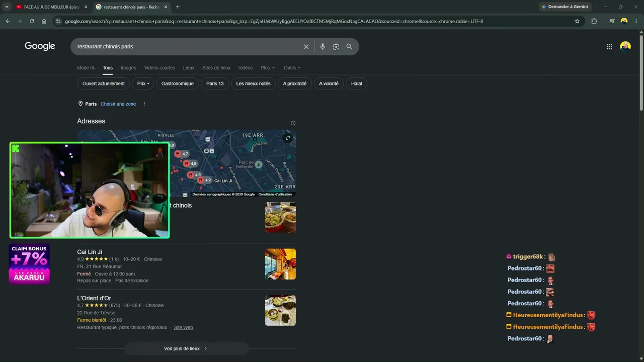Open the media controls icon in toolbar
The width and height of the screenshot is (644, 362).
(612, 21)
